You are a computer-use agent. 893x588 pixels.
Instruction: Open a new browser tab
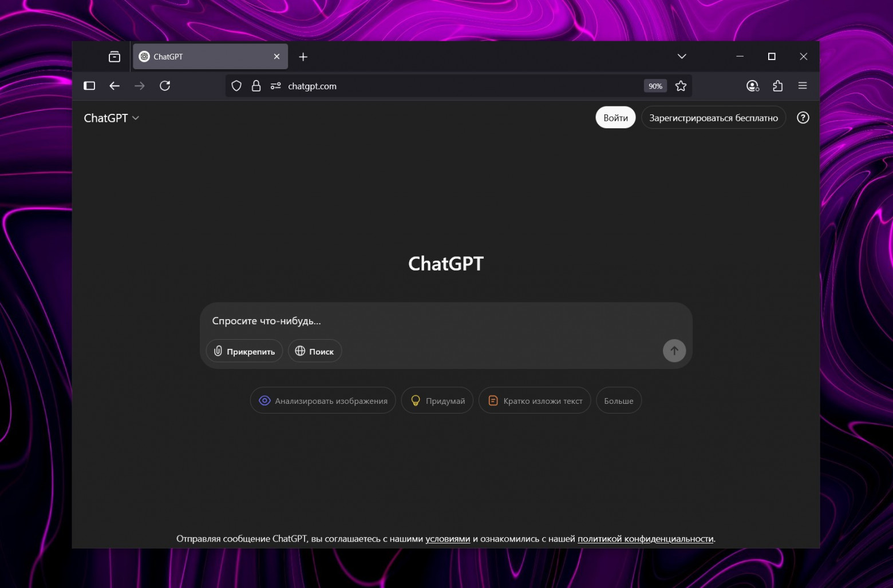point(303,57)
